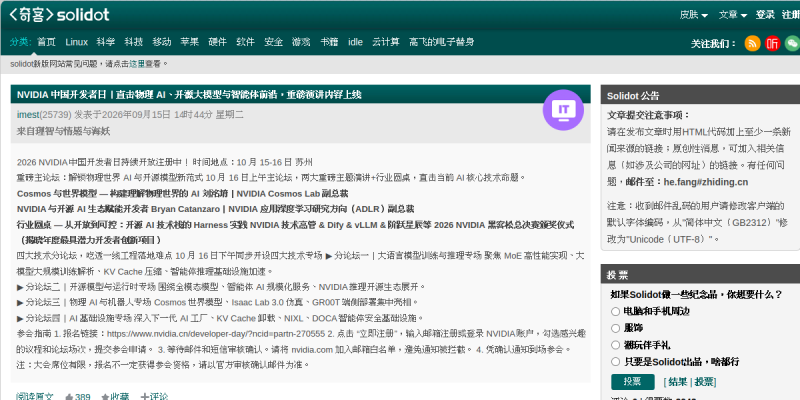The width and height of the screenshot is (800, 400).
Task: Open the 安全 category
Action: [273, 42]
